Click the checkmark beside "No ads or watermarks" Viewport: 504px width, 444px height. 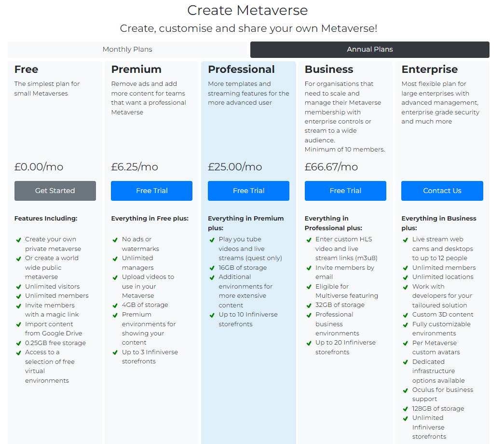115,239
